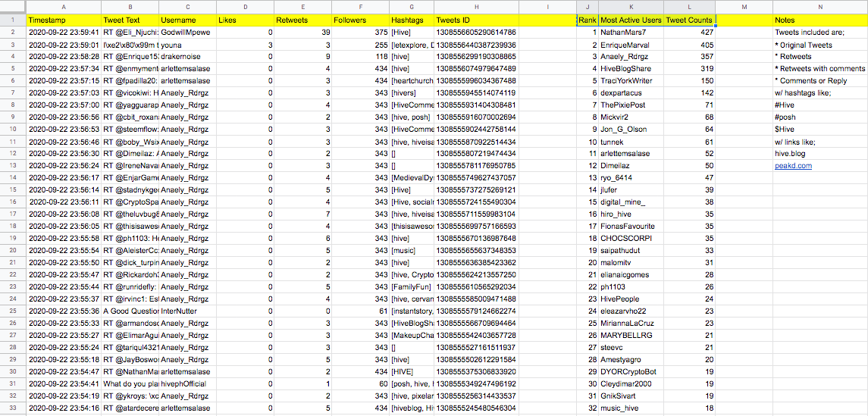
Task: Select followers cell with value 255
Action: point(360,44)
